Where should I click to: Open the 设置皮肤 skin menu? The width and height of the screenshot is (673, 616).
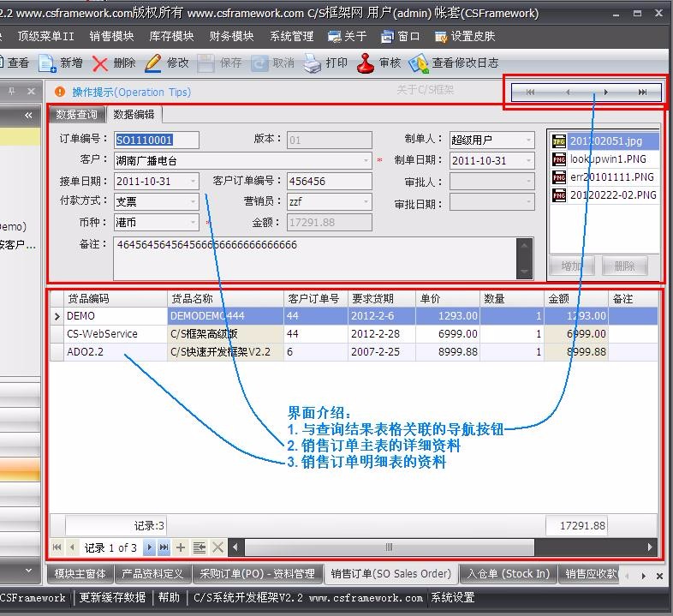465,37
